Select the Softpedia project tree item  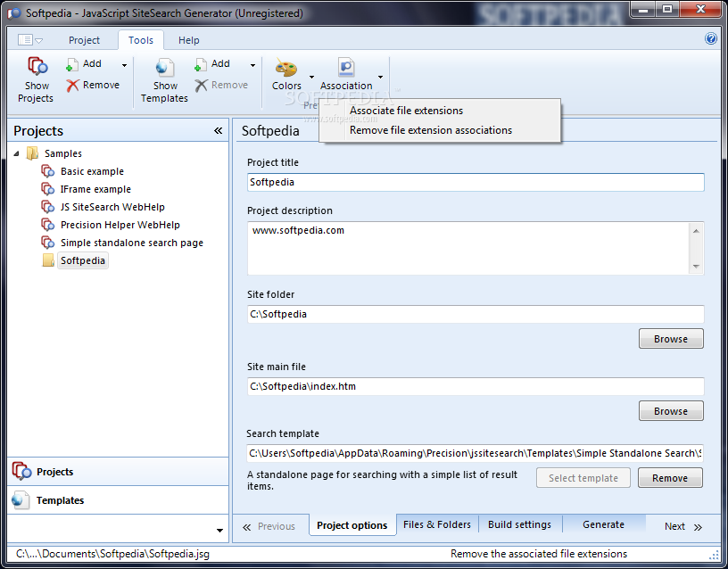pyautogui.click(x=83, y=260)
